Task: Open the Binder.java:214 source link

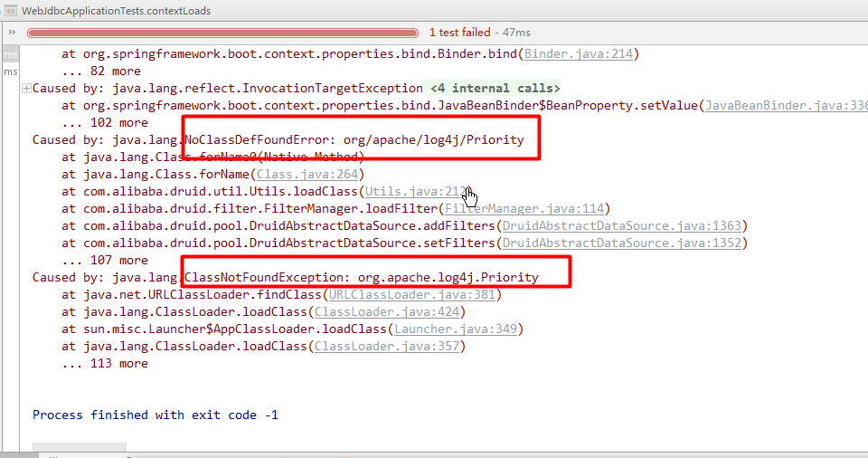Action: (578, 54)
